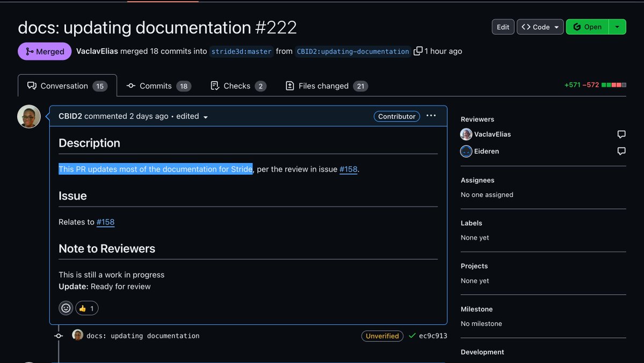Click the comment icon next to reviewer Eideren
This screenshot has width=644, height=363.
click(621, 151)
